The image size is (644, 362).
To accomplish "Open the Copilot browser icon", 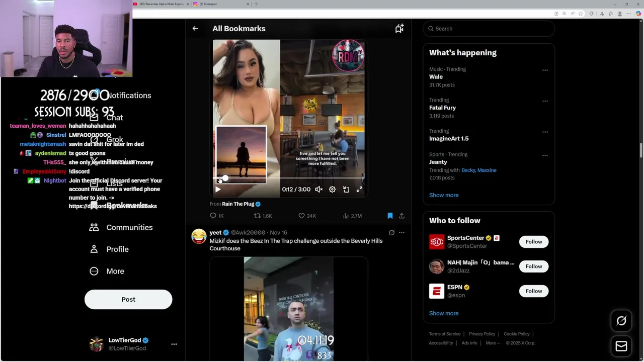I will coord(638,14).
